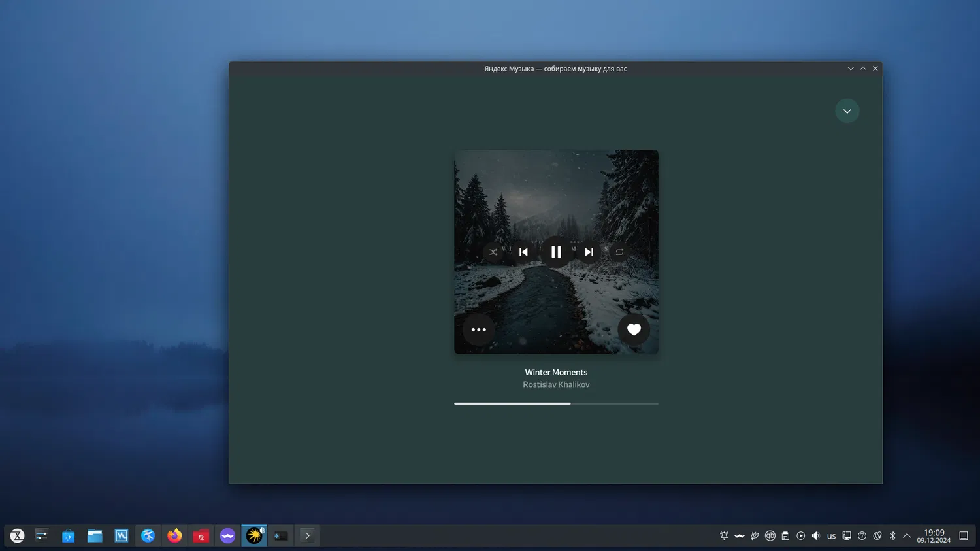Open qBittorrent tray icon

(770, 536)
